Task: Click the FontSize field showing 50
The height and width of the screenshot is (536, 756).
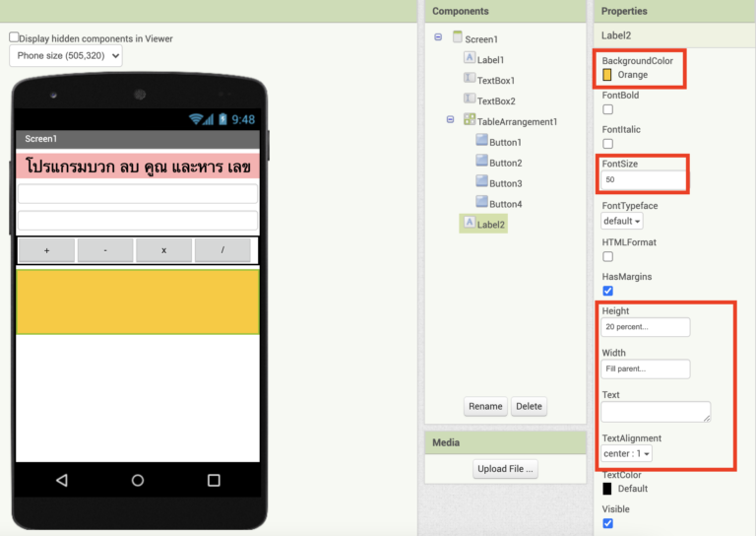Action: pos(643,179)
